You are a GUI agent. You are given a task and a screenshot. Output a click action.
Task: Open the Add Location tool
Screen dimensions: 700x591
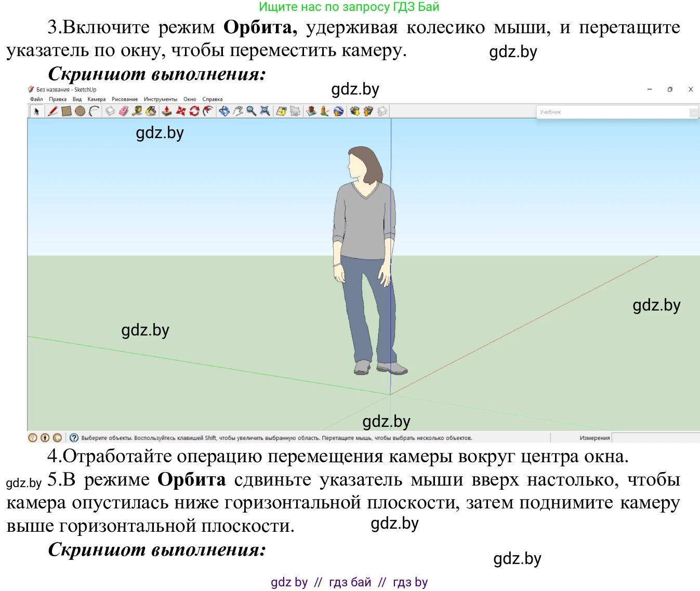(x=281, y=111)
